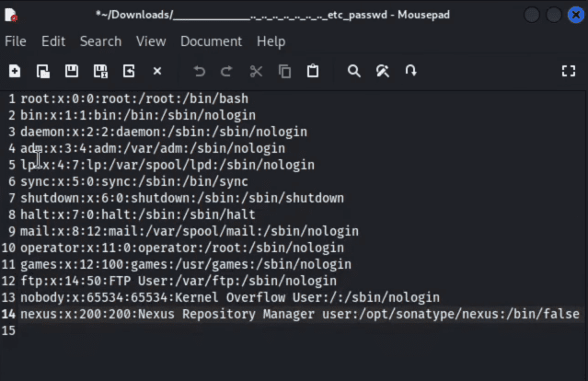Close the Mousepad window

coord(576,15)
